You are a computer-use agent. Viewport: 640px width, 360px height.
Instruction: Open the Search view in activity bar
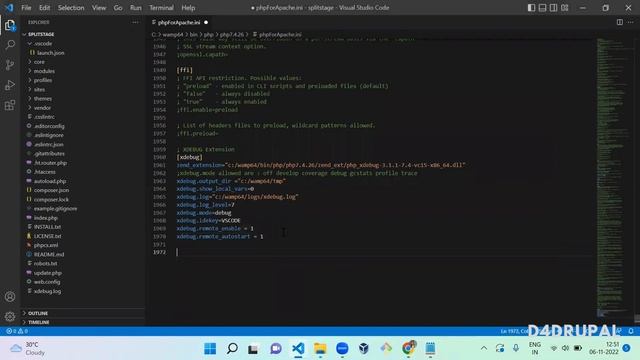(10, 44)
